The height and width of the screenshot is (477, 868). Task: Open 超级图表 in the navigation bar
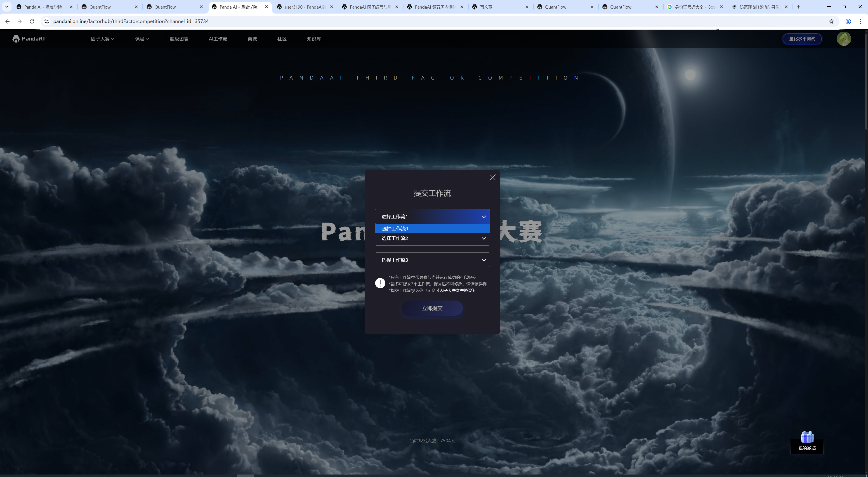(x=179, y=39)
